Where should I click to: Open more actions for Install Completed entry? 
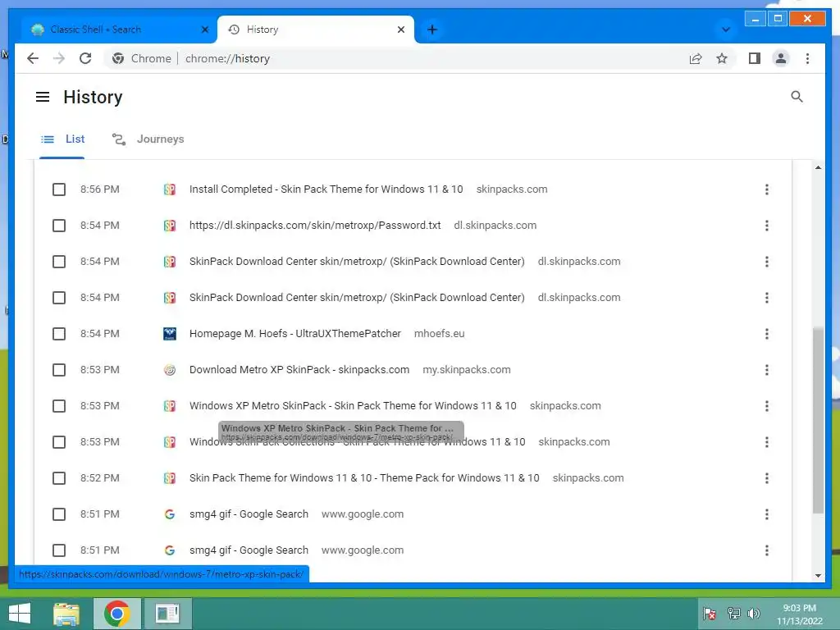coord(767,189)
